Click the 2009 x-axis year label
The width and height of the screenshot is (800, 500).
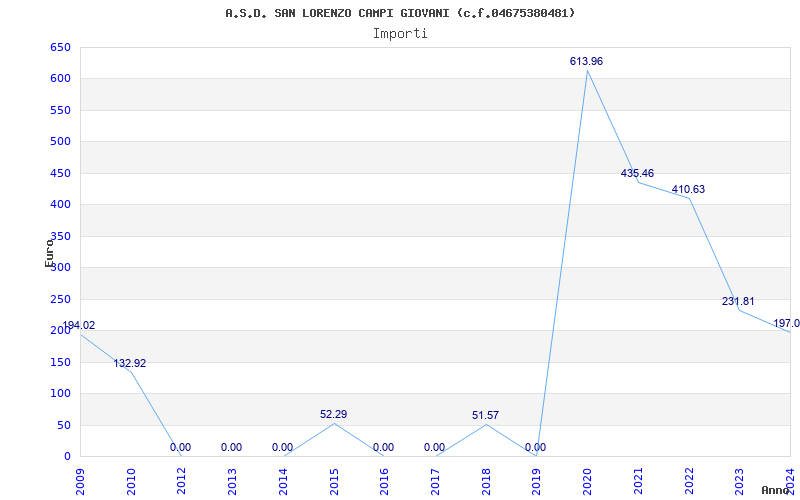pyautogui.click(x=81, y=482)
